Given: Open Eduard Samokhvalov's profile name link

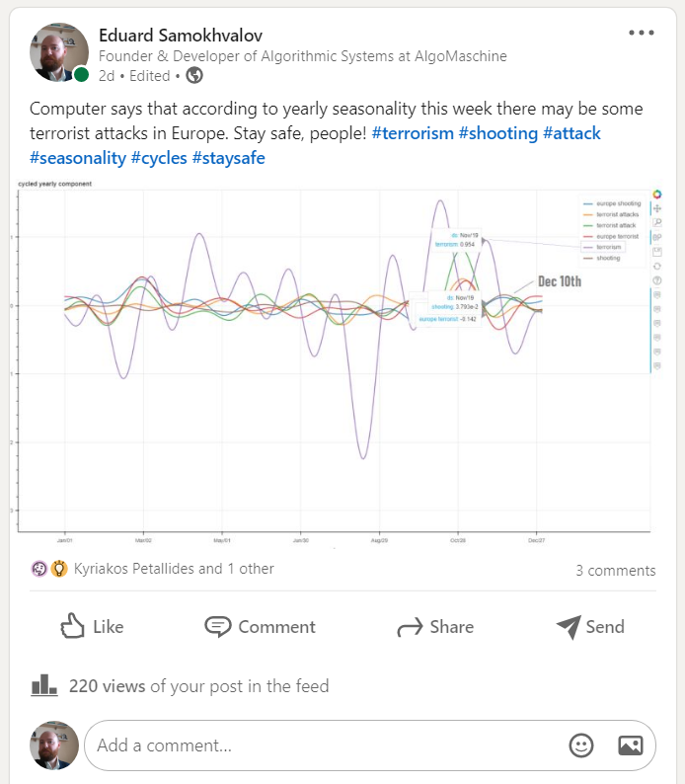Looking at the screenshot, I should pyautogui.click(x=180, y=36).
